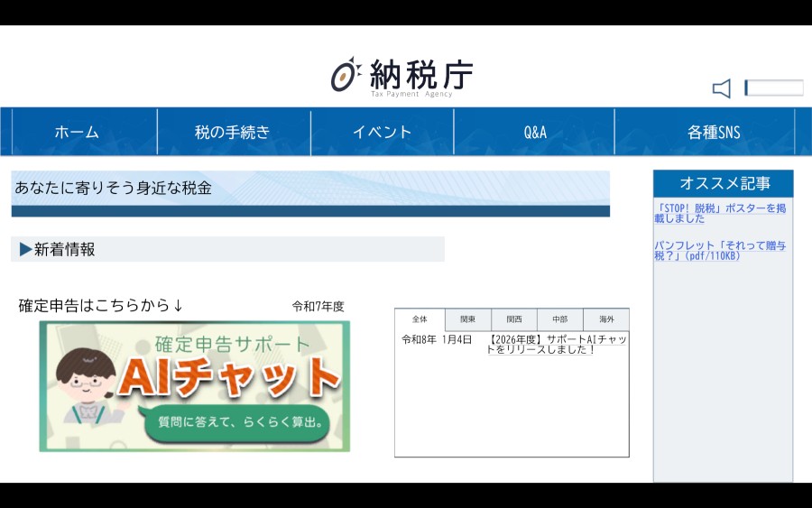Open the Q&A page

(535, 133)
